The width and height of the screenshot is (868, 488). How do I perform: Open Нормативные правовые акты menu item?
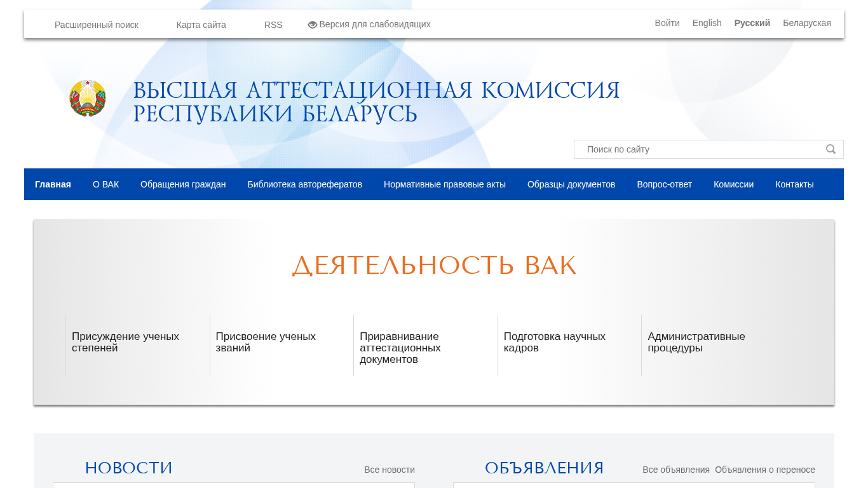click(x=445, y=184)
